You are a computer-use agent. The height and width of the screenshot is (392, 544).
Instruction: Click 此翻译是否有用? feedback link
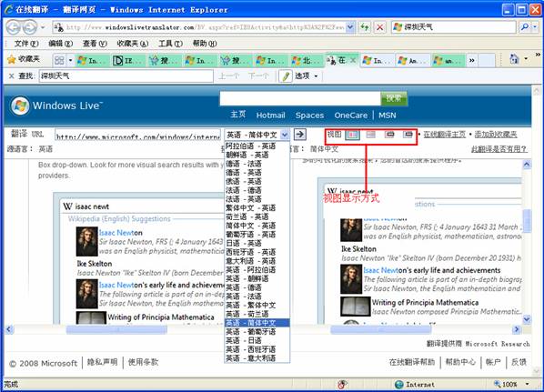[x=499, y=149]
